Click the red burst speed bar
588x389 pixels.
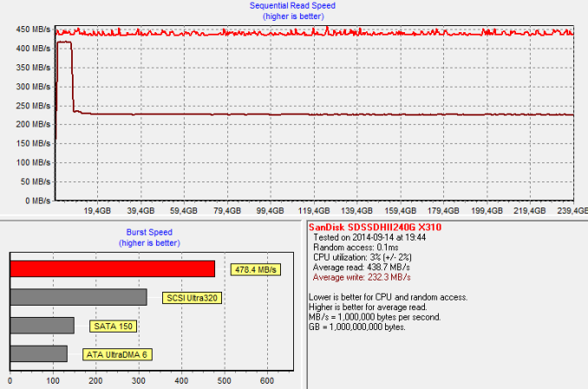(113, 269)
